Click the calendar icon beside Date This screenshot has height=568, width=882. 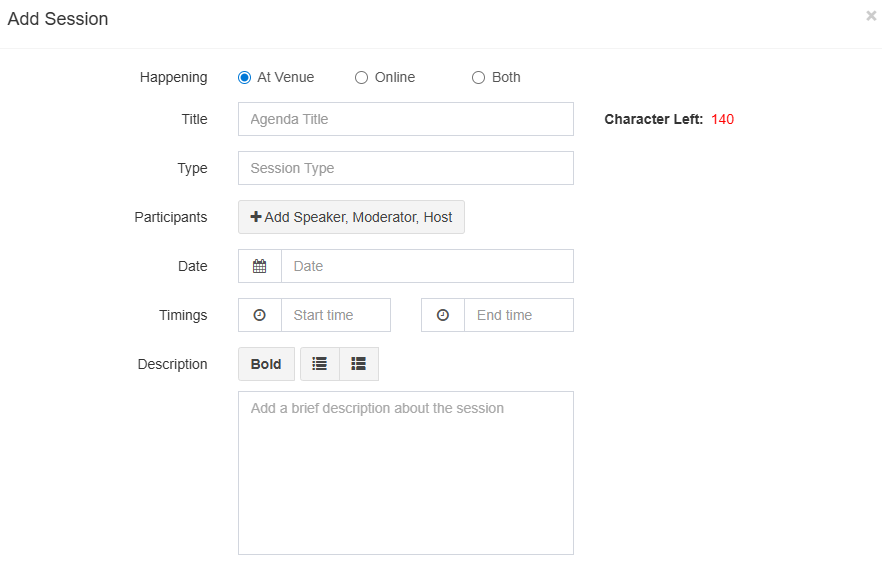point(260,266)
